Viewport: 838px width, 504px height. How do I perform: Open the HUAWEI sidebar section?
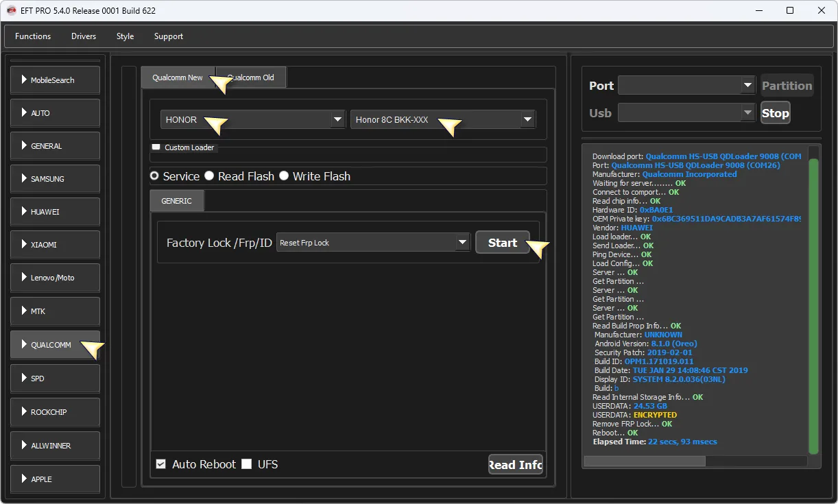[55, 212]
